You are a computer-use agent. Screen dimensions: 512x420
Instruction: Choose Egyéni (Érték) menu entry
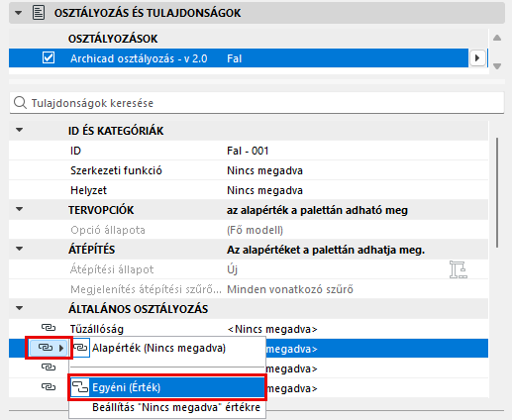[167, 387]
